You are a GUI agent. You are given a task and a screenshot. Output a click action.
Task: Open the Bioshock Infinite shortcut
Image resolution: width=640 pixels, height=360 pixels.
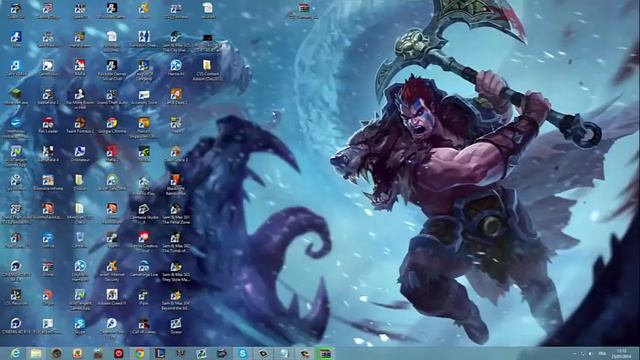[48, 182]
